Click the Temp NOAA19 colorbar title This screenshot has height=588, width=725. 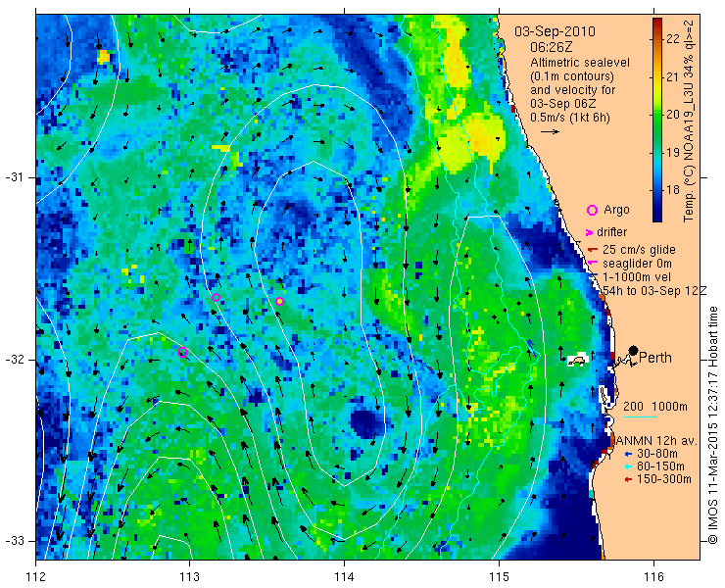tap(689, 122)
